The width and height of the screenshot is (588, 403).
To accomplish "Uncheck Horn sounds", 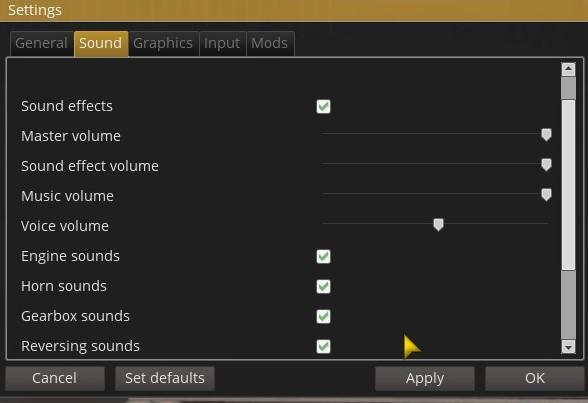I will click(323, 286).
